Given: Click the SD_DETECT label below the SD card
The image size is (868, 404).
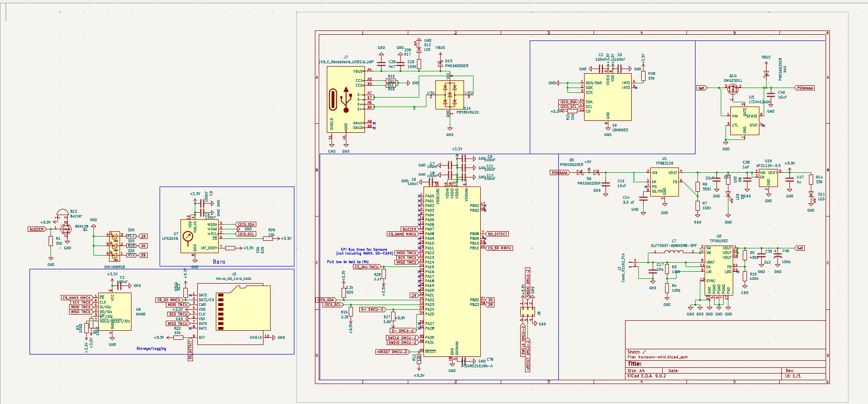Looking at the screenshot, I should coord(190,350).
